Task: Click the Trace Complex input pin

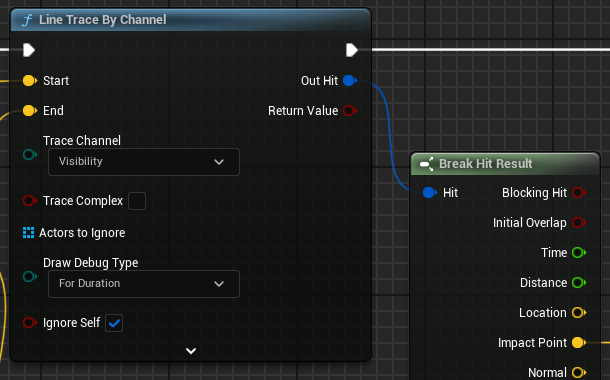Action: [30, 201]
